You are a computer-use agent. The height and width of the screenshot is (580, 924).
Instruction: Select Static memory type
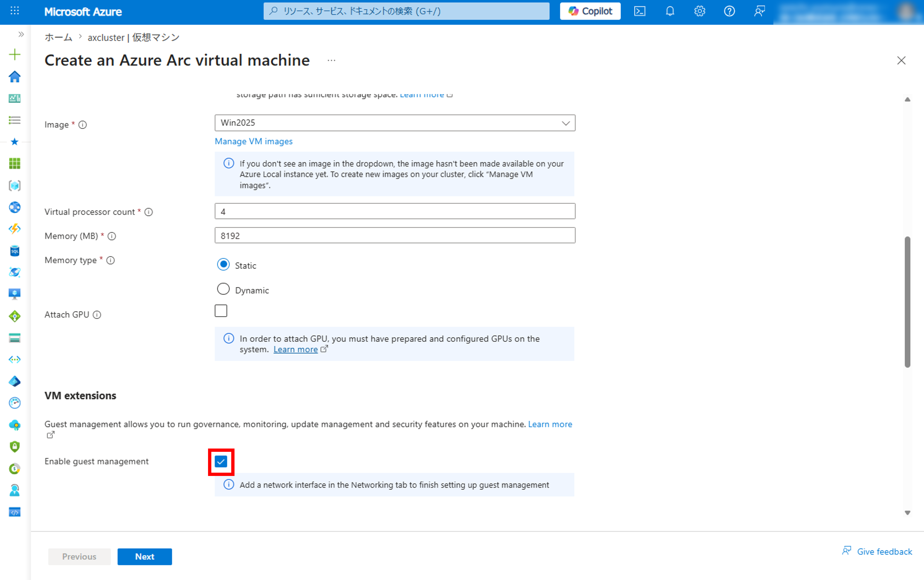(x=223, y=265)
